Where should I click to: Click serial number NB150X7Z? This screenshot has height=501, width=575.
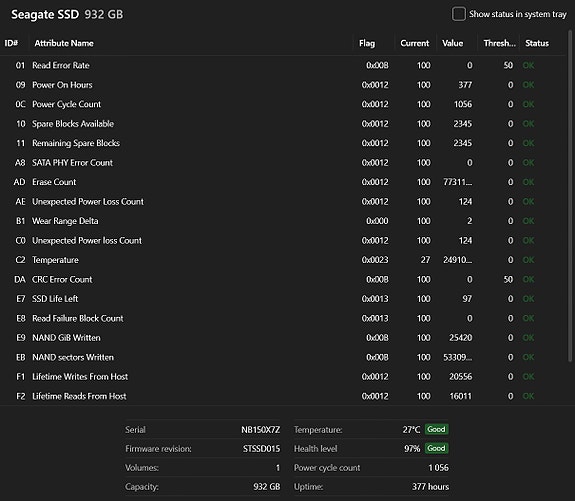point(260,429)
